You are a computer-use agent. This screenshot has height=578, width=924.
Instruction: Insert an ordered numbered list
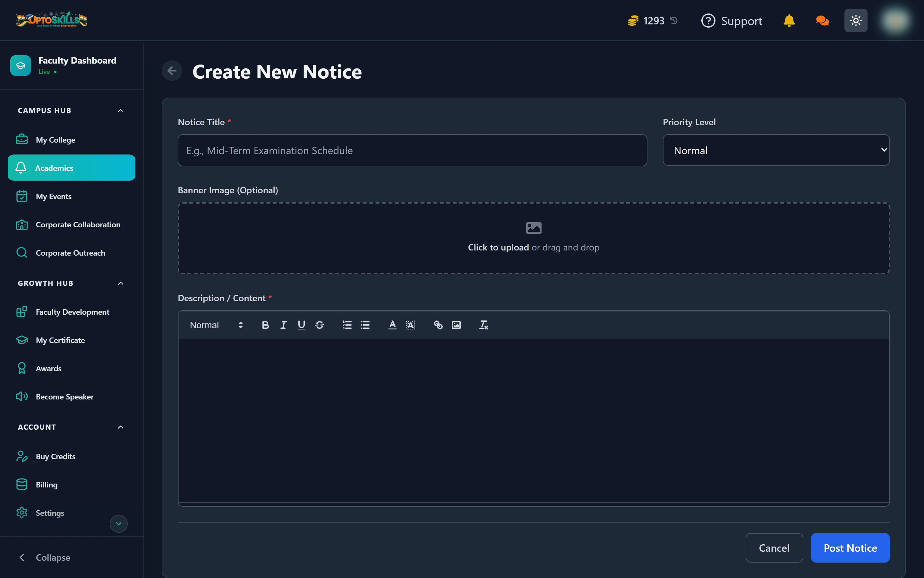(347, 325)
